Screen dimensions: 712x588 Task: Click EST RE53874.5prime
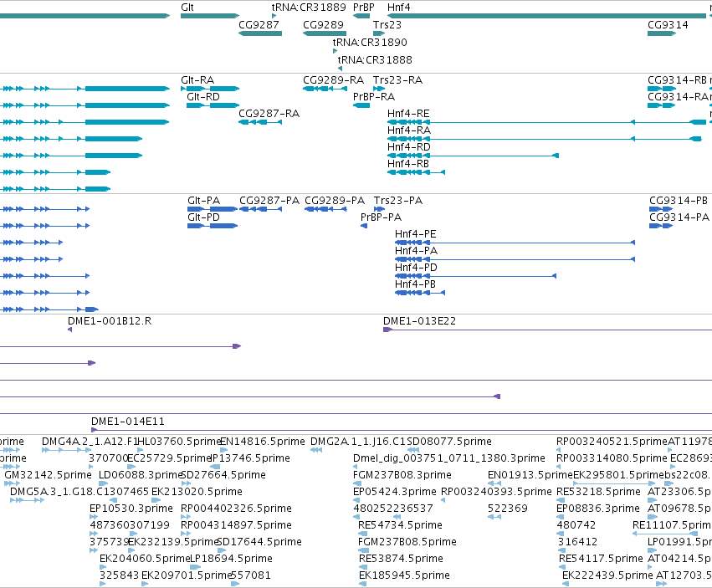[401, 559]
